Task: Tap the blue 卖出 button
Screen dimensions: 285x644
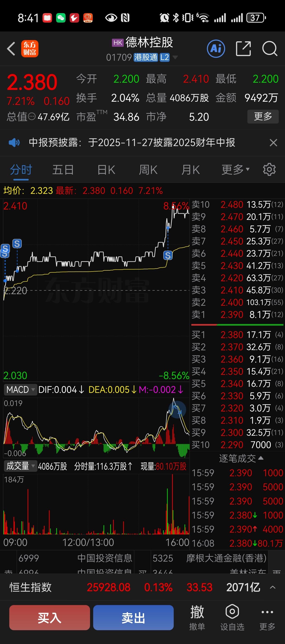Action: pyautogui.click(x=133, y=618)
